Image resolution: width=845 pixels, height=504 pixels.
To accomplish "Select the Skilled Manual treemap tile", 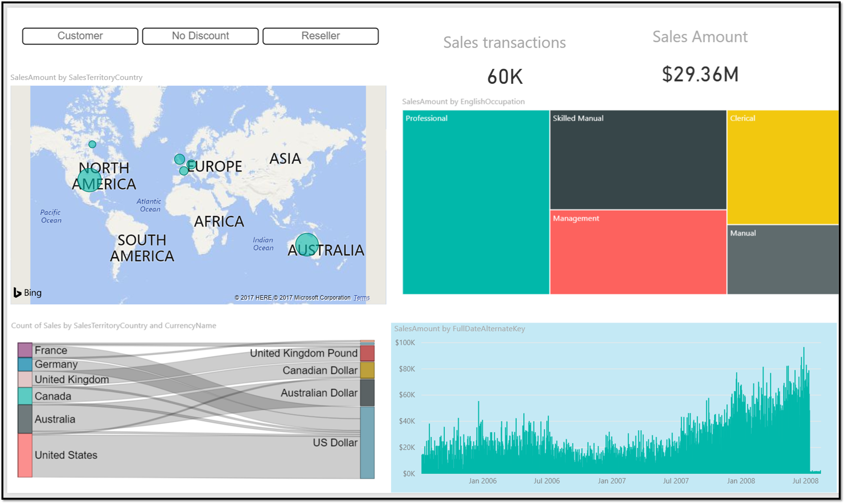I will click(x=638, y=159).
